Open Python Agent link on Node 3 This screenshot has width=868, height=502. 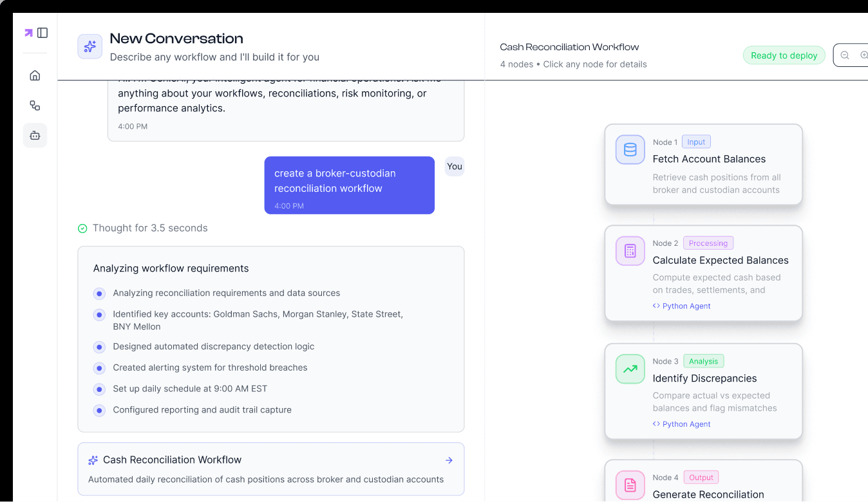682,424
